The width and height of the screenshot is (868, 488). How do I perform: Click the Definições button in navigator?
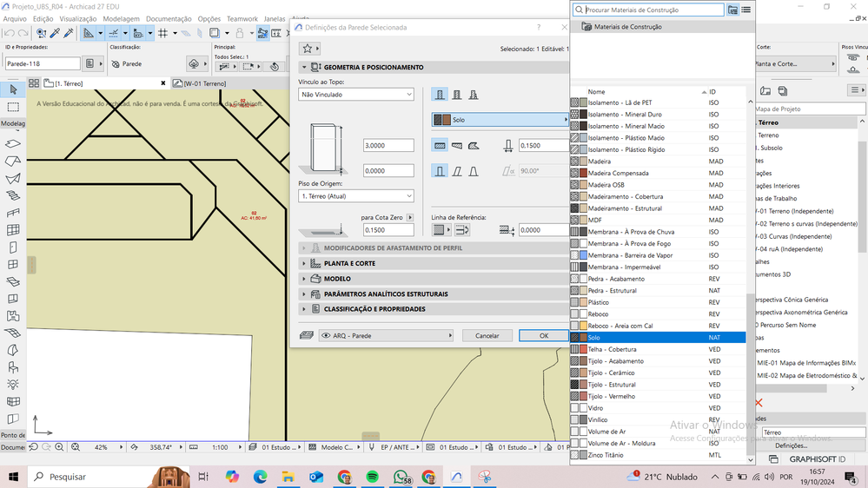[x=791, y=445]
